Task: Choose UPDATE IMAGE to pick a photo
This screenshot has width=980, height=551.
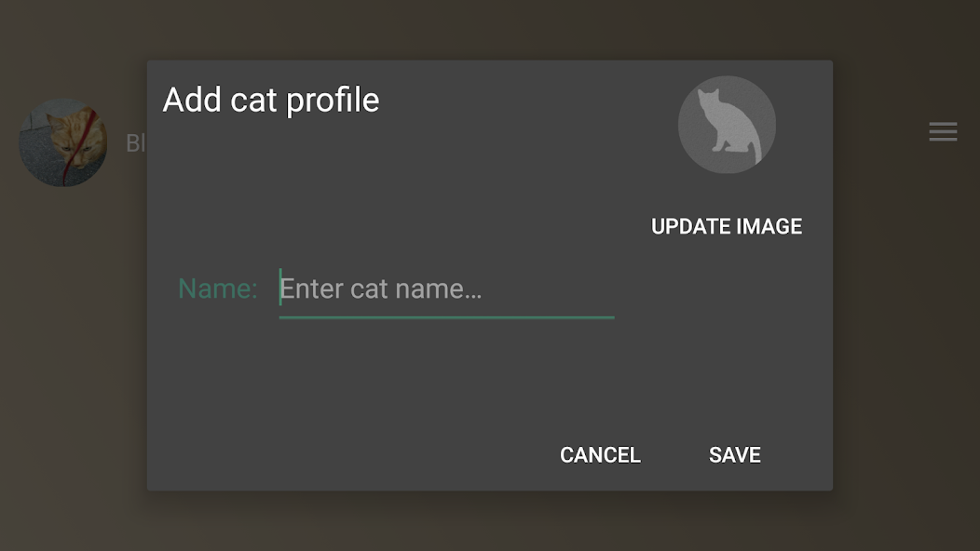Action: click(727, 225)
